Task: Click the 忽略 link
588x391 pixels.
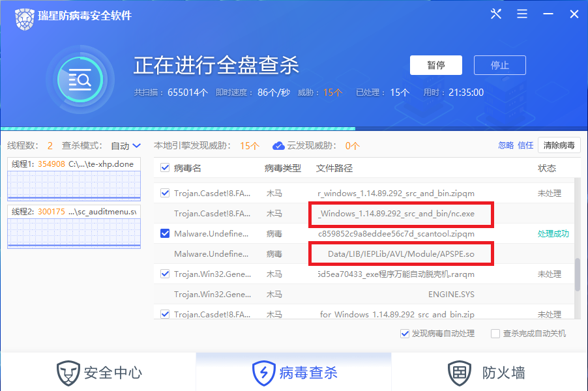Action: pos(506,145)
